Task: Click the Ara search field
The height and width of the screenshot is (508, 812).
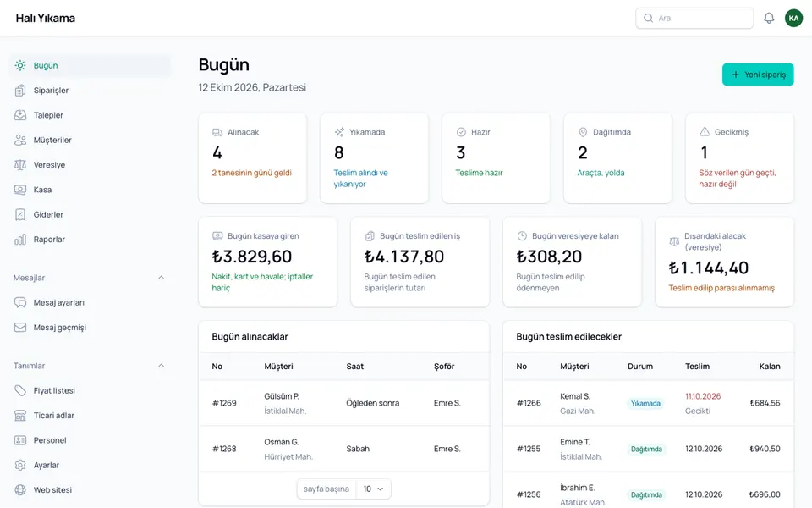Action: [x=694, y=18]
